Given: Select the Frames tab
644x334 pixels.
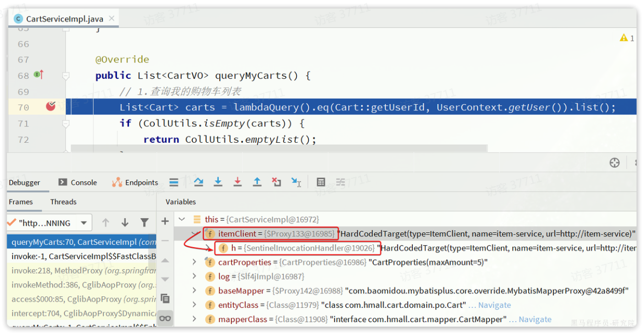Looking at the screenshot, I should pyautogui.click(x=20, y=202).
